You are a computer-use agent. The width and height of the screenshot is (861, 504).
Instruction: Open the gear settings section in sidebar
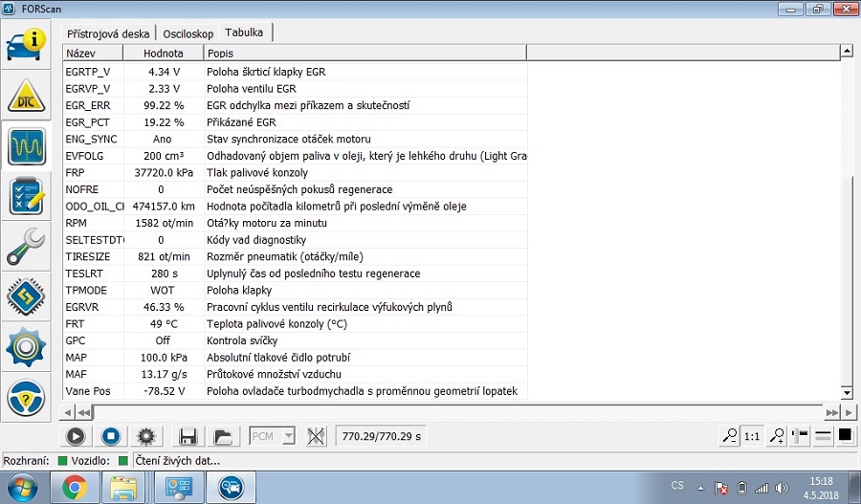[28, 346]
